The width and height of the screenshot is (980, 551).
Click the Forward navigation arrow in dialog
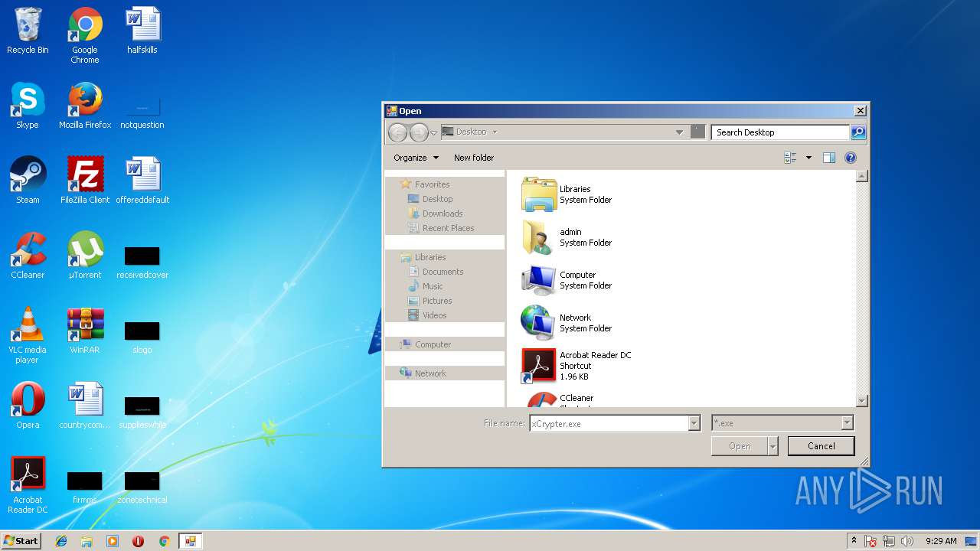click(x=419, y=132)
